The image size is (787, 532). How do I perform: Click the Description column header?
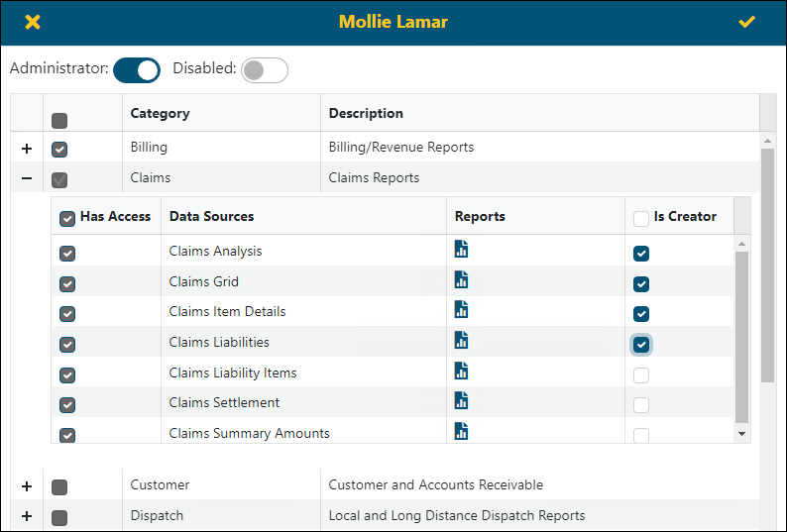pyautogui.click(x=366, y=113)
